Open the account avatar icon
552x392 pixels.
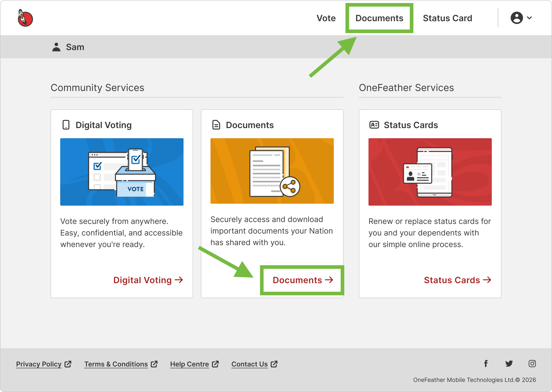(x=517, y=18)
